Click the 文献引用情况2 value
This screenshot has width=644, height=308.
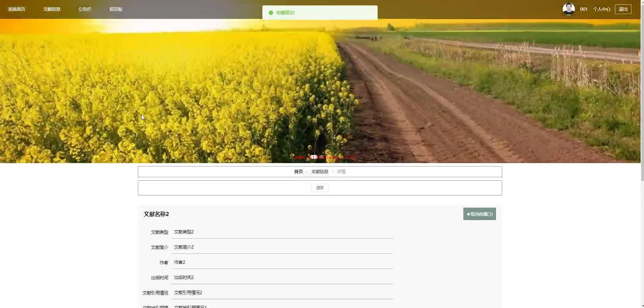tap(188, 292)
